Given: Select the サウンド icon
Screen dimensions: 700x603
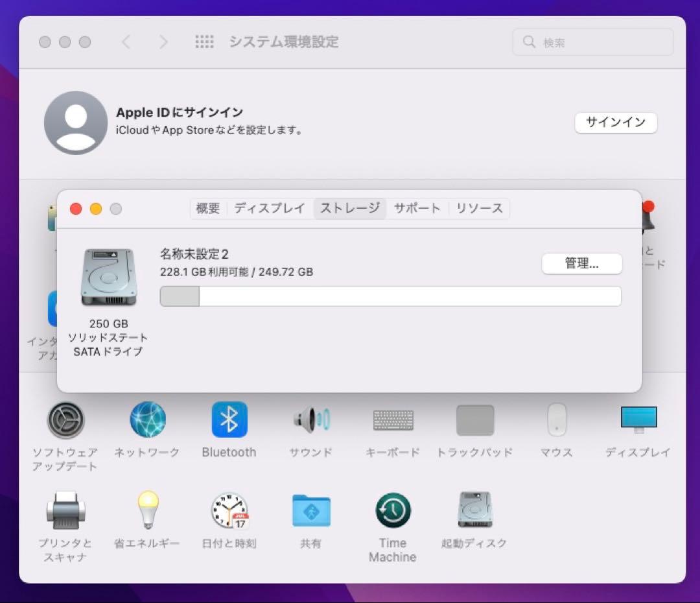Looking at the screenshot, I should coord(310,420).
